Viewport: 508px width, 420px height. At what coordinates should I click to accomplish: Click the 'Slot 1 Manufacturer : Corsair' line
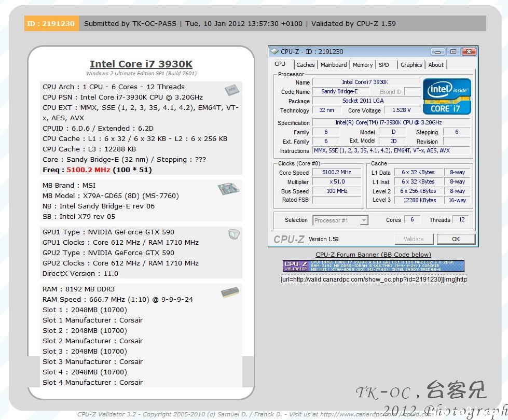93,320
